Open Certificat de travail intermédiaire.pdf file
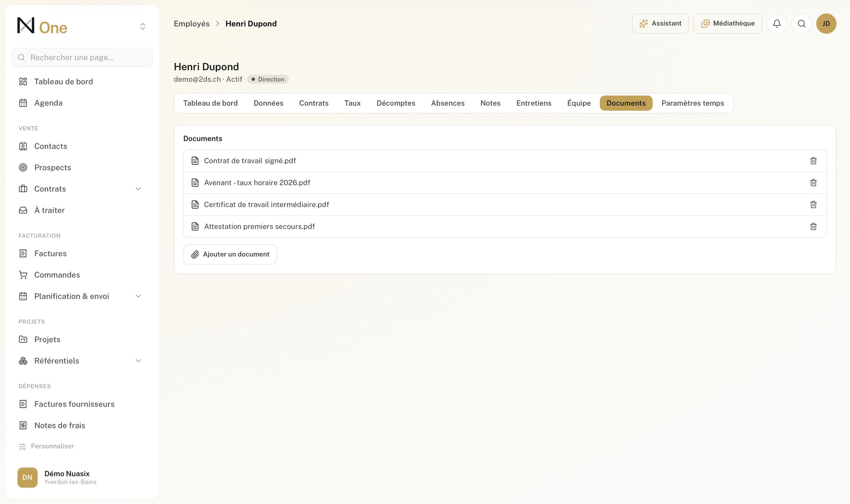Image resolution: width=850 pixels, height=504 pixels. (266, 205)
